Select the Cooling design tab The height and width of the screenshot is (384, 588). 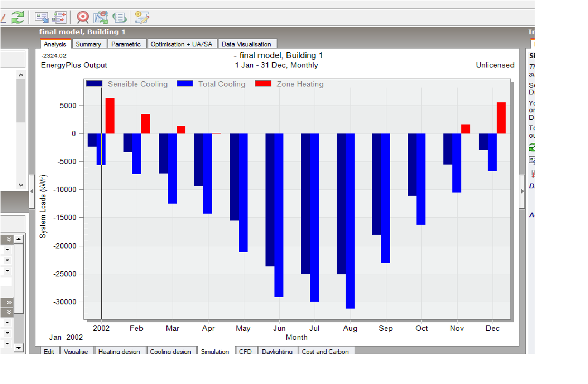tap(170, 351)
